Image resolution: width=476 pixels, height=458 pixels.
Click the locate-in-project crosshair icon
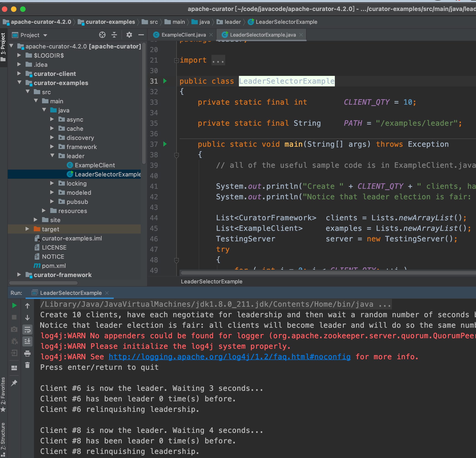102,35
